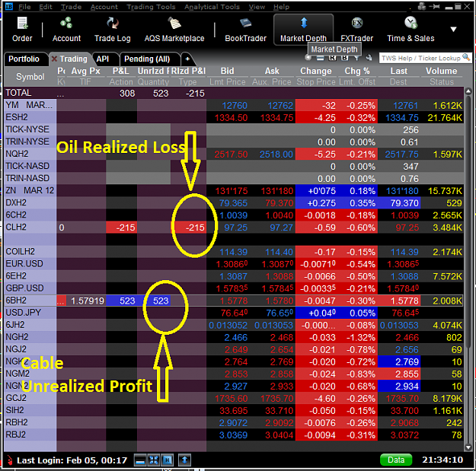
Task: Click the green Data status button
Action: coord(396,460)
